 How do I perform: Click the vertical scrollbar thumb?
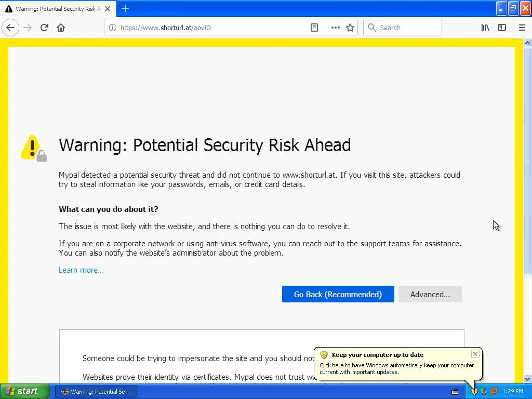[527, 161]
